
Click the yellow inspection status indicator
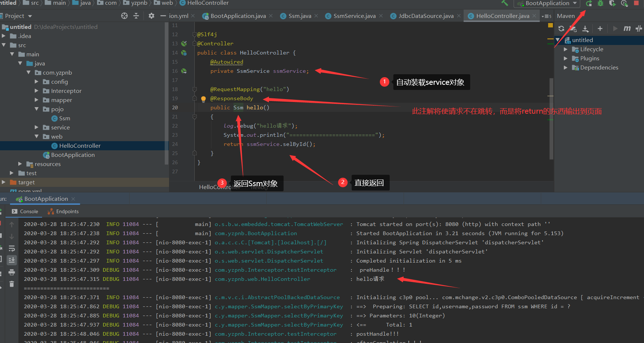point(550,25)
